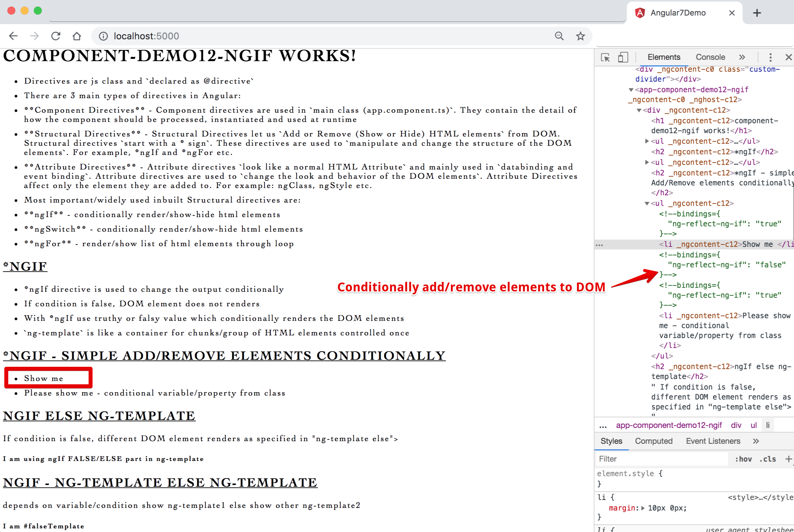794x532 pixels.
Task: Open a new browser tab
Action: coord(757,13)
